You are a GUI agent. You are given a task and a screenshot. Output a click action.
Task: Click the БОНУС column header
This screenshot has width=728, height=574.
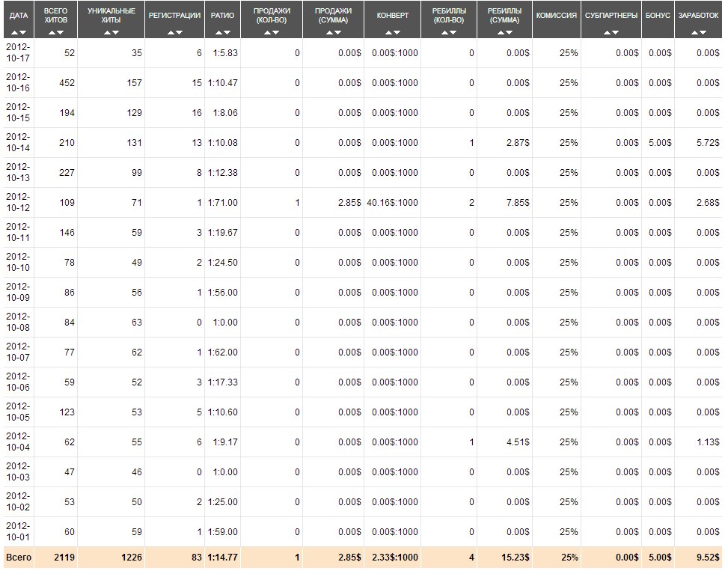pos(658,16)
